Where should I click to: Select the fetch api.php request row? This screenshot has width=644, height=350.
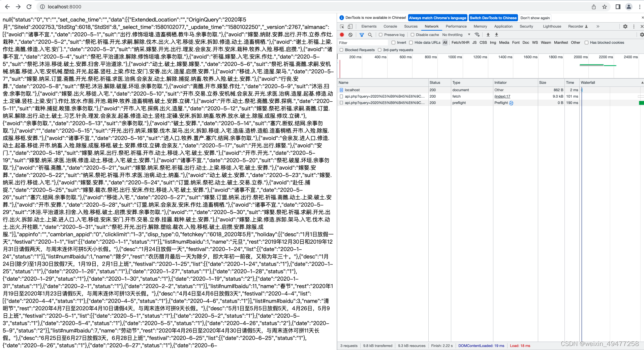pyautogui.click(x=490, y=97)
